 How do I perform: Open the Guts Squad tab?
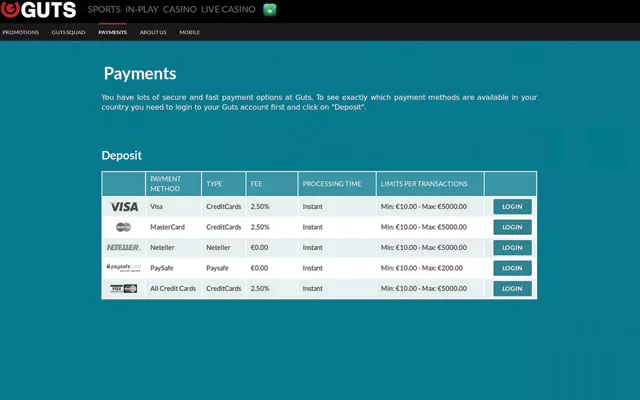pos(69,32)
